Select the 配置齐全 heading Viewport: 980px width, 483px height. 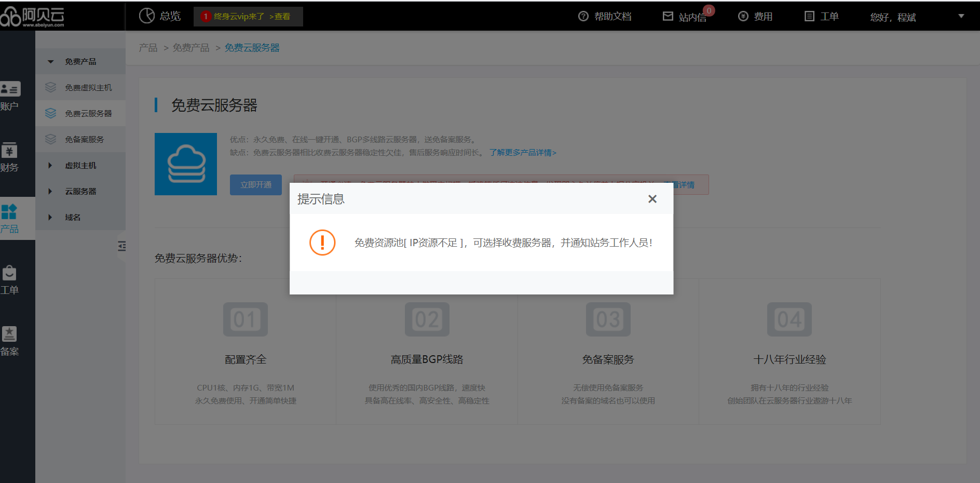tap(246, 359)
